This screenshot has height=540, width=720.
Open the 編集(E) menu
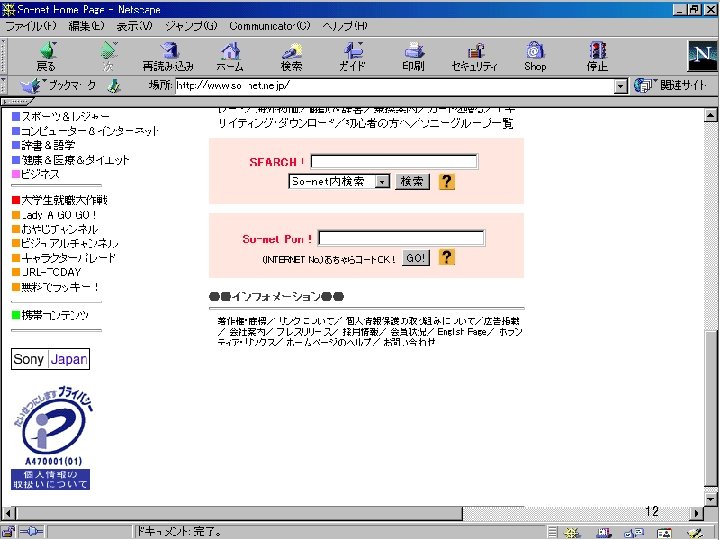coord(86,26)
